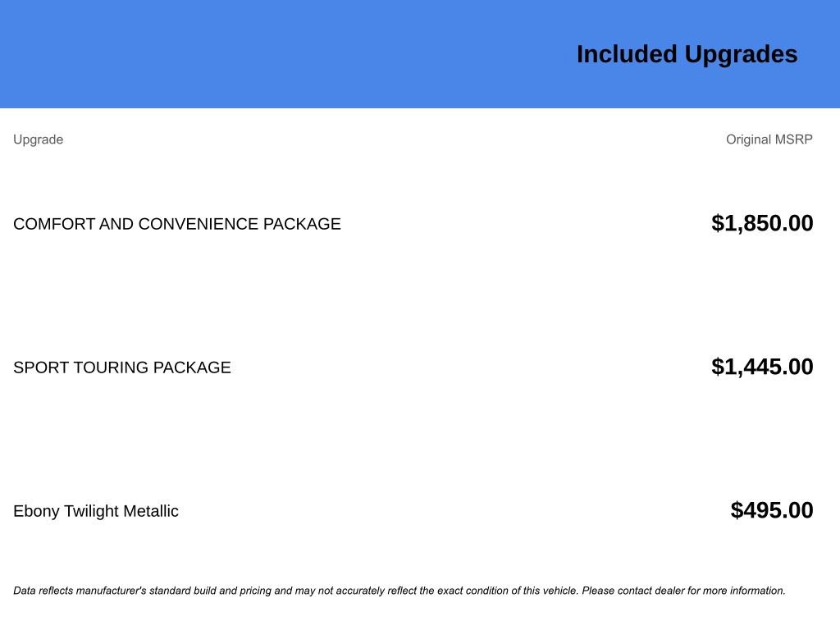Click the $1,445.00 price

pos(762,367)
